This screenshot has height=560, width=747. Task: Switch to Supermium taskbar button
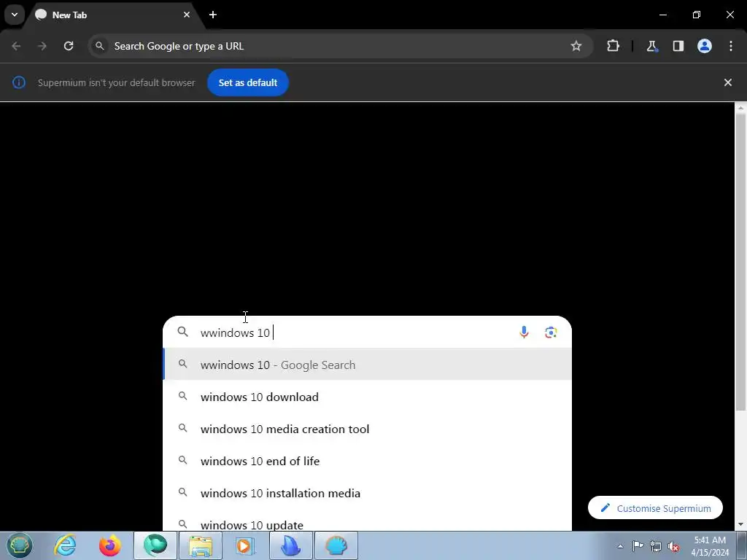point(155,545)
